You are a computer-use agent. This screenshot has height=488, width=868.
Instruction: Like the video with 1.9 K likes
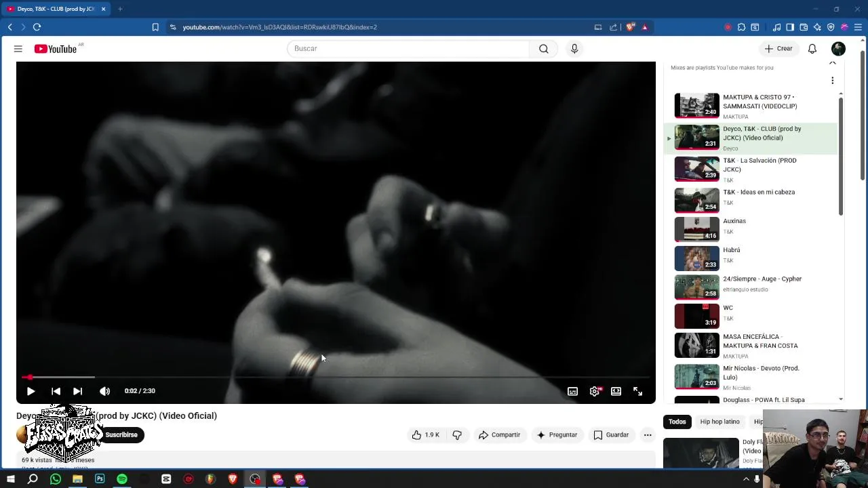coord(426,435)
